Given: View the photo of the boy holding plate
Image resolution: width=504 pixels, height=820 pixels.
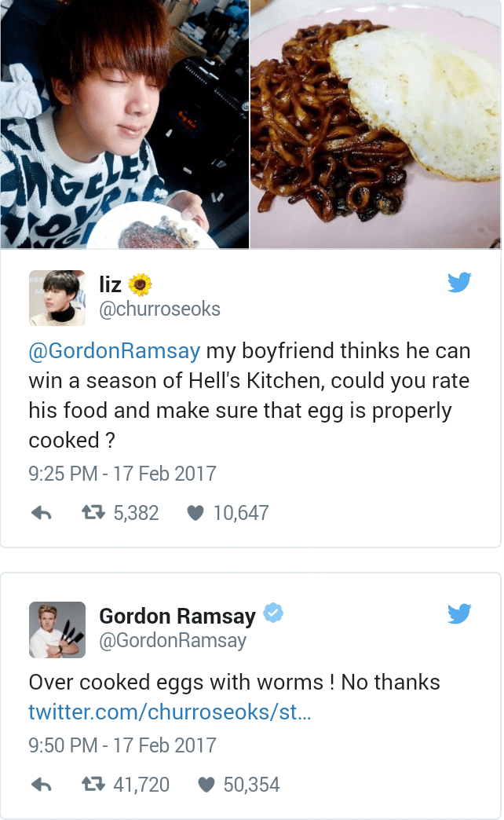Looking at the screenshot, I should pos(125,124).
